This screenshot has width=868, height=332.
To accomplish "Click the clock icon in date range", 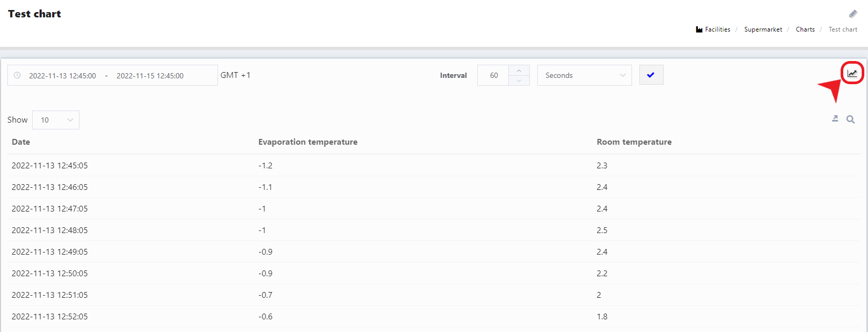I will [17, 75].
